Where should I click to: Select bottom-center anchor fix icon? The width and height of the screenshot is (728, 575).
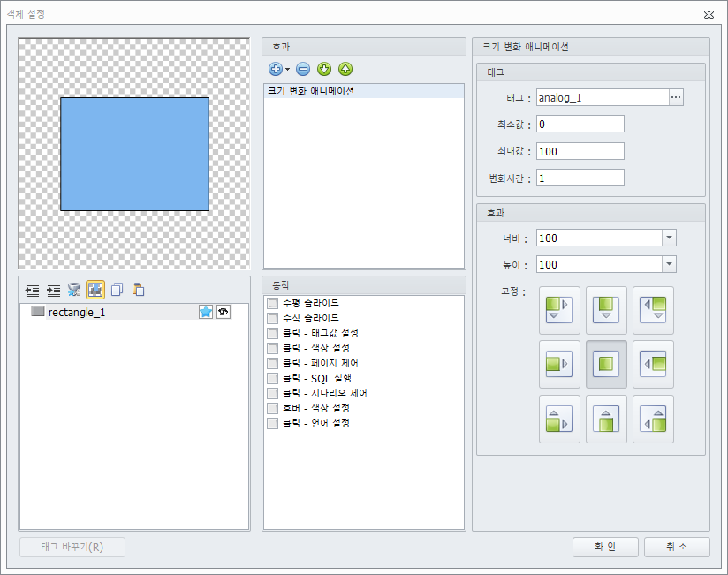tap(606, 419)
